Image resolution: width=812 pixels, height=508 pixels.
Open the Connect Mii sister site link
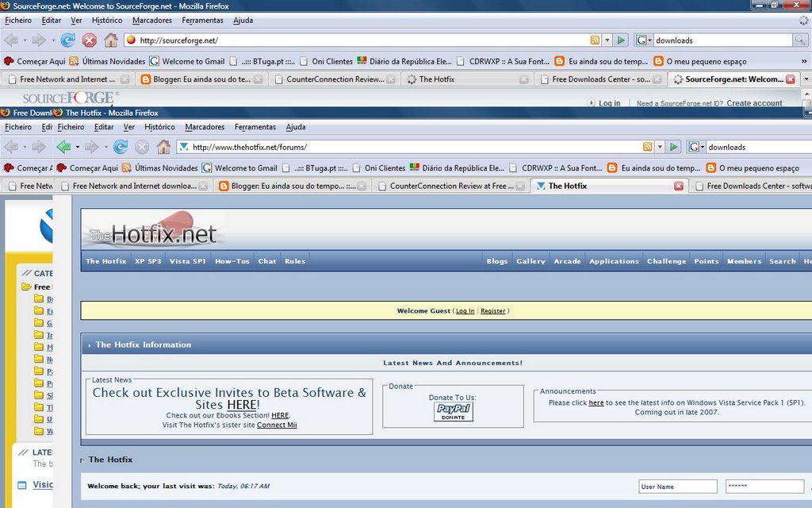click(277, 425)
